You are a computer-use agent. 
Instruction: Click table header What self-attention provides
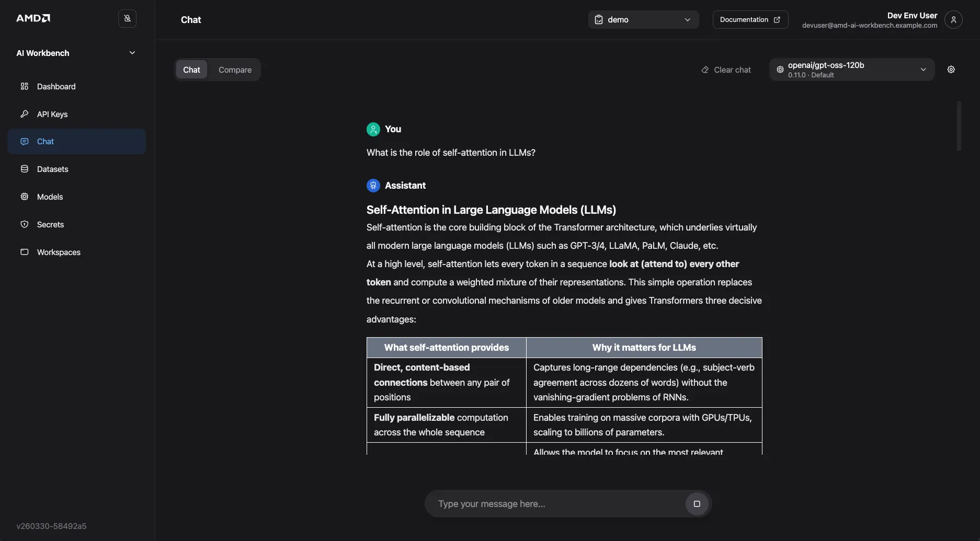tap(446, 348)
